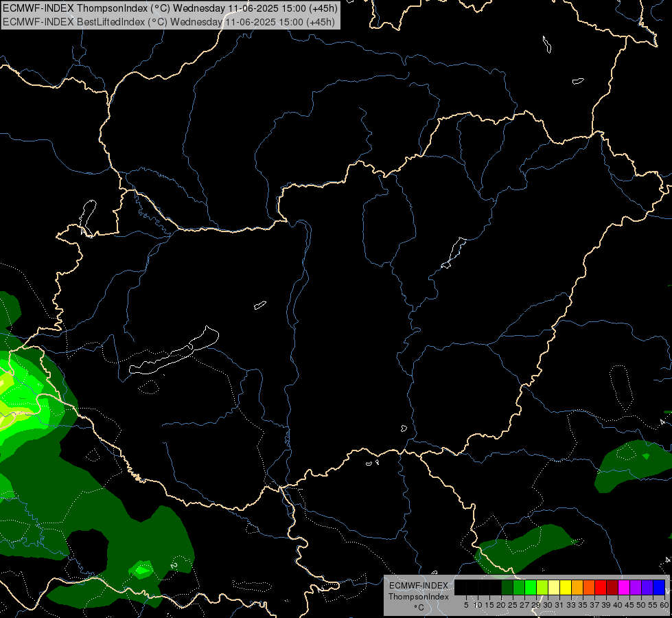Click the legend scale value 60
The image size is (672, 618).
click(664, 605)
